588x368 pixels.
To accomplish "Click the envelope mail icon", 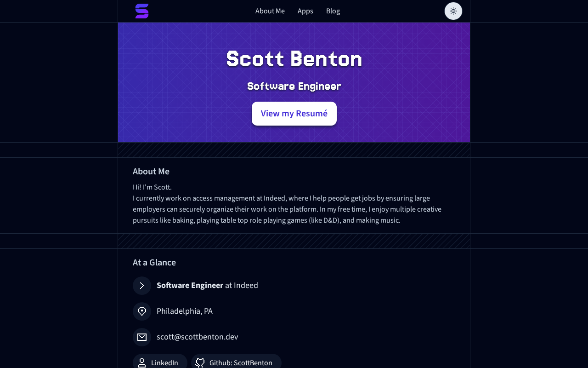I will coord(142,337).
